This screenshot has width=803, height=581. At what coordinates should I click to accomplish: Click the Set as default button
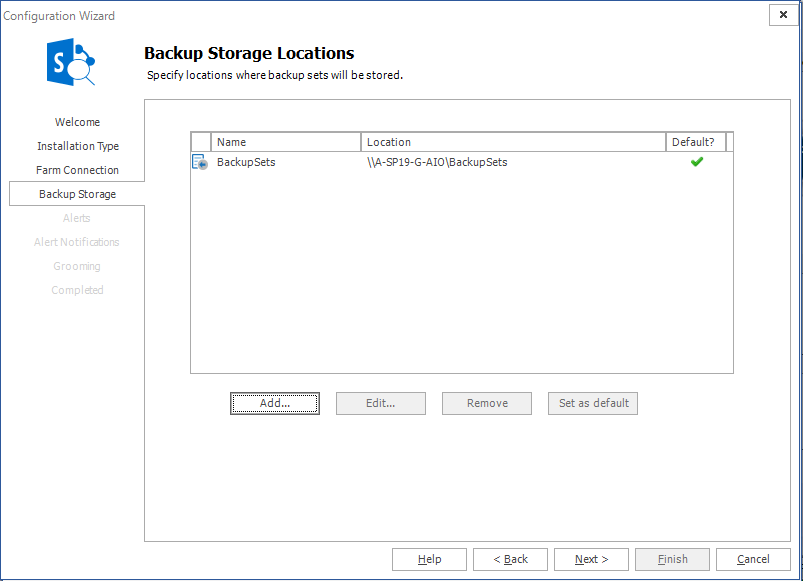tap(593, 403)
